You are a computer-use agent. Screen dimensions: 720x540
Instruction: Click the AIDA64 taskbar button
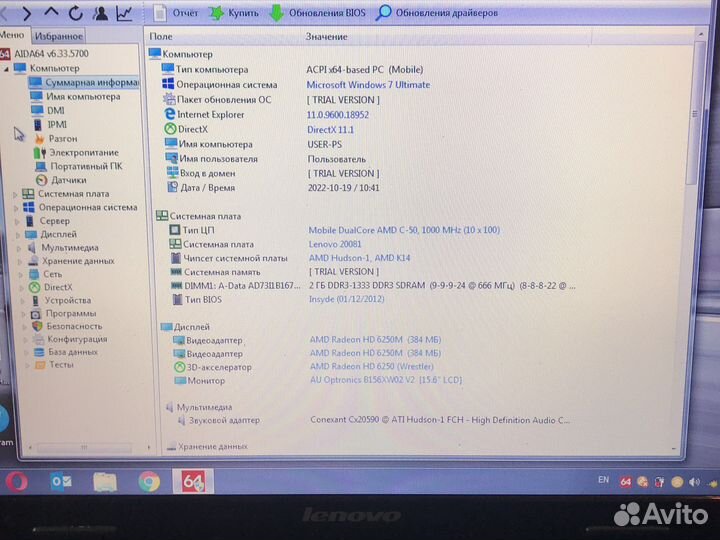[193, 481]
